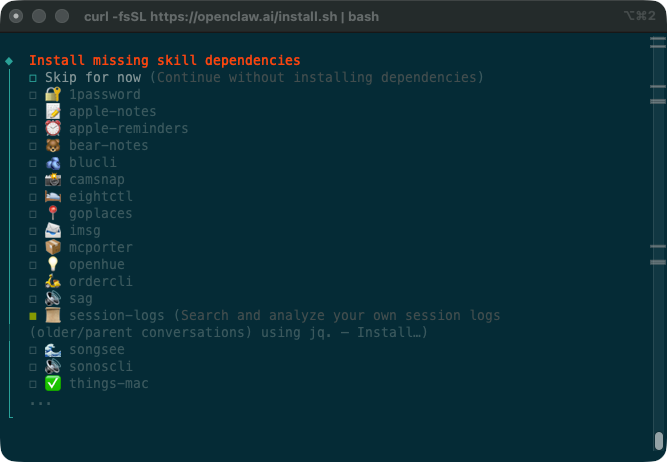Click the ellipsis to show more skills
This screenshot has height=462, width=667.
(40, 401)
